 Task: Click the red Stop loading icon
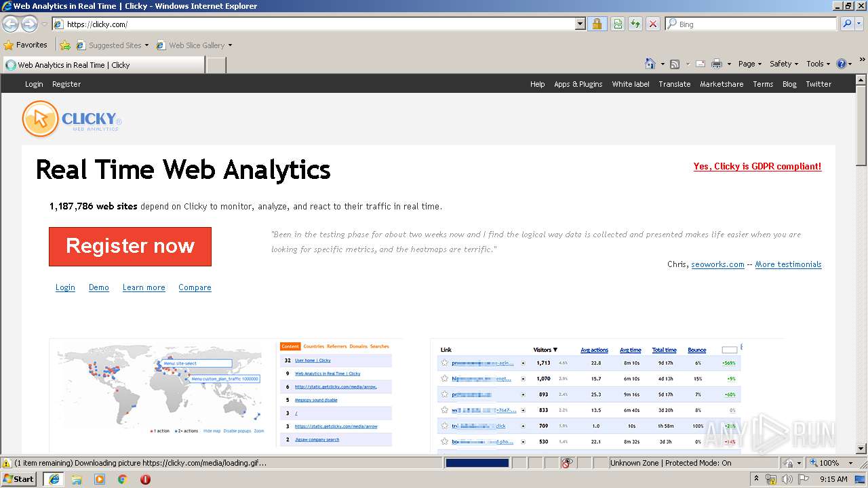(x=652, y=24)
